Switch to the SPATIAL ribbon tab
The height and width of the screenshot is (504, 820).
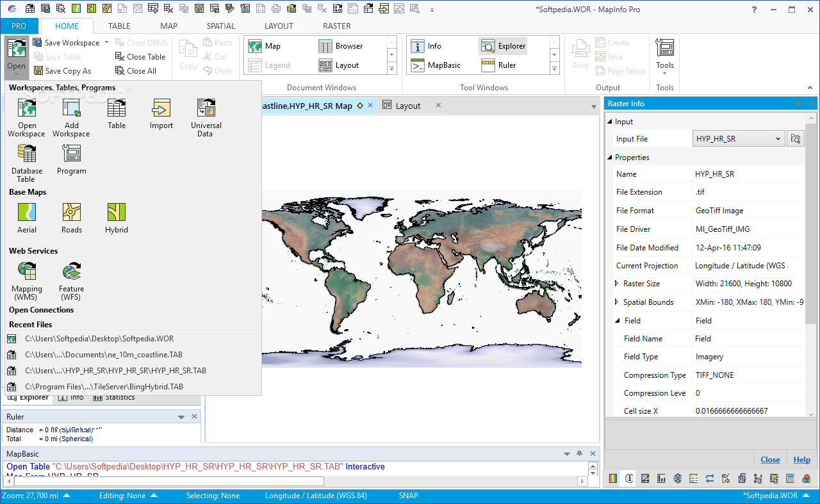220,26
